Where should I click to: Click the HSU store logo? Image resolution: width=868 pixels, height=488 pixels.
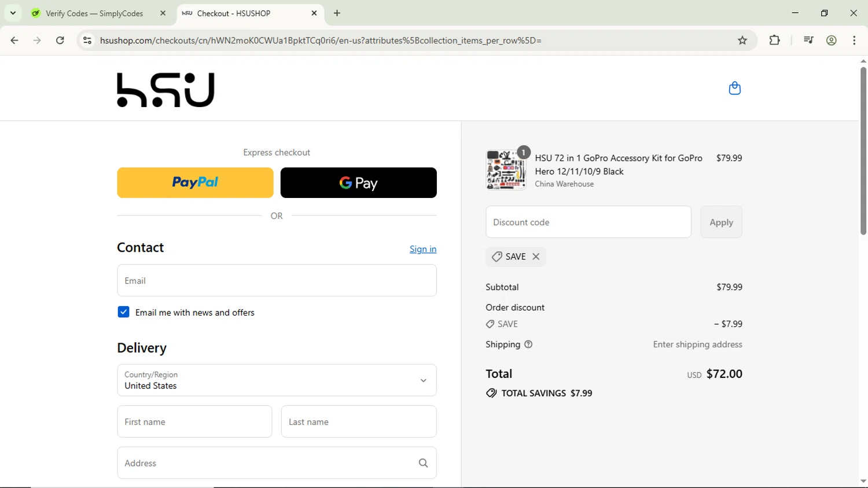tap(165, 90)
